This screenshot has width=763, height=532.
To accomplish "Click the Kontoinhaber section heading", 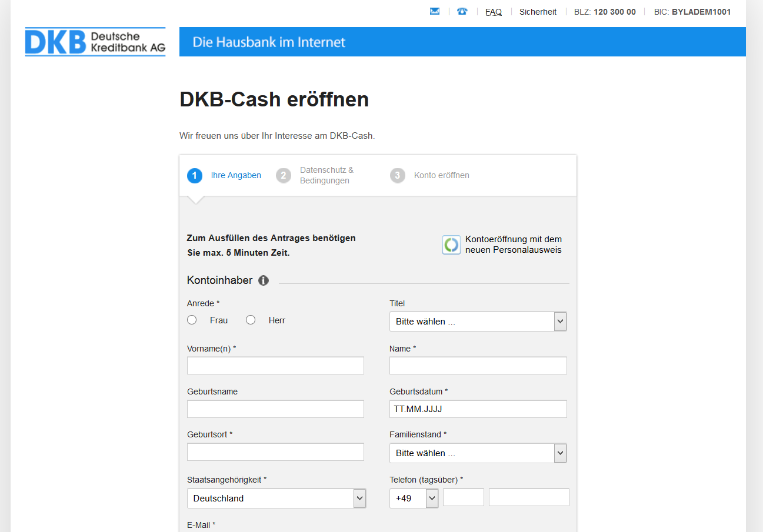I will [219, 280].
